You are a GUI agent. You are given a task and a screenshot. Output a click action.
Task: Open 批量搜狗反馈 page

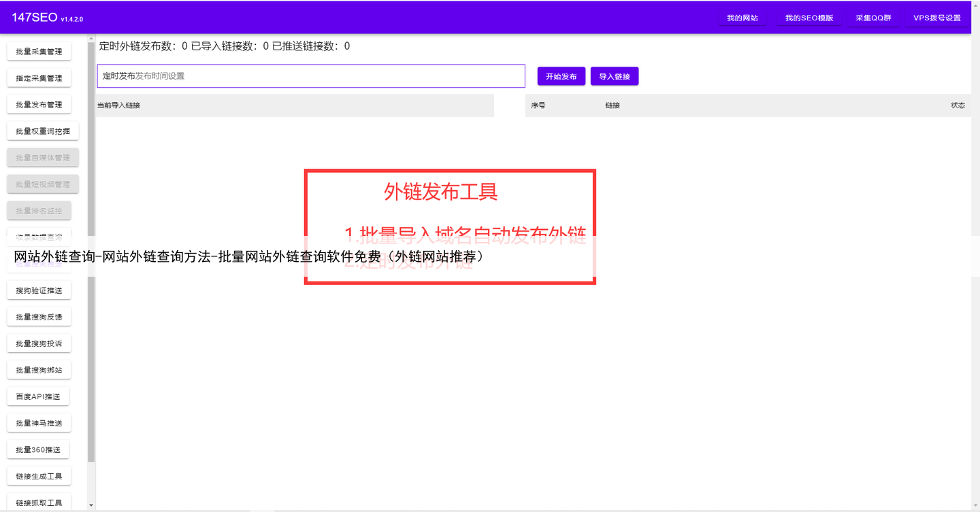(39, 317)
